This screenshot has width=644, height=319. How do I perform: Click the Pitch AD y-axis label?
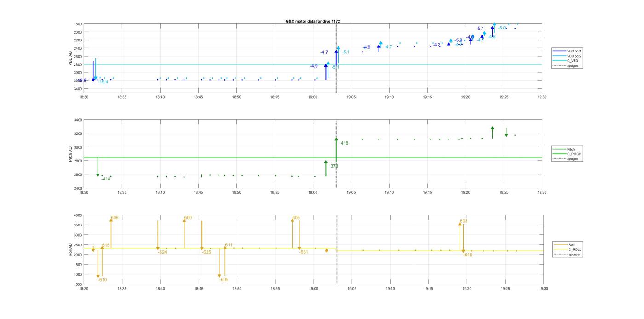click(x=71, y=154)
